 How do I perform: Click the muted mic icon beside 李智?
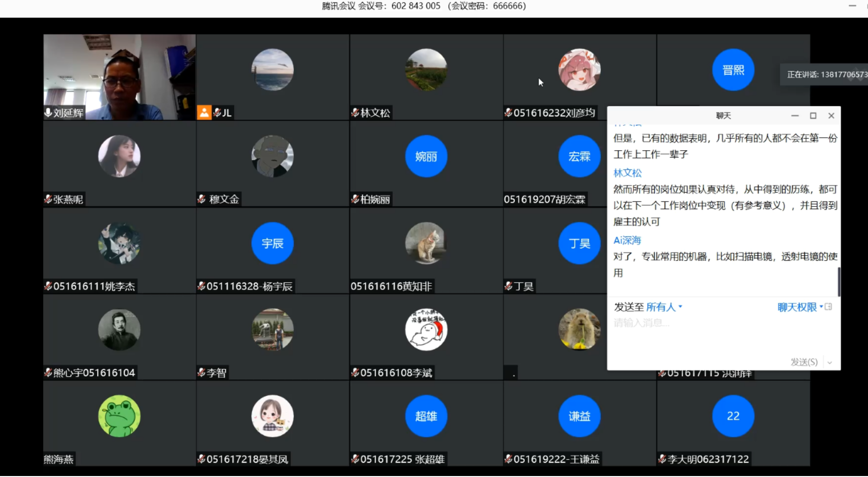(201, 372)
